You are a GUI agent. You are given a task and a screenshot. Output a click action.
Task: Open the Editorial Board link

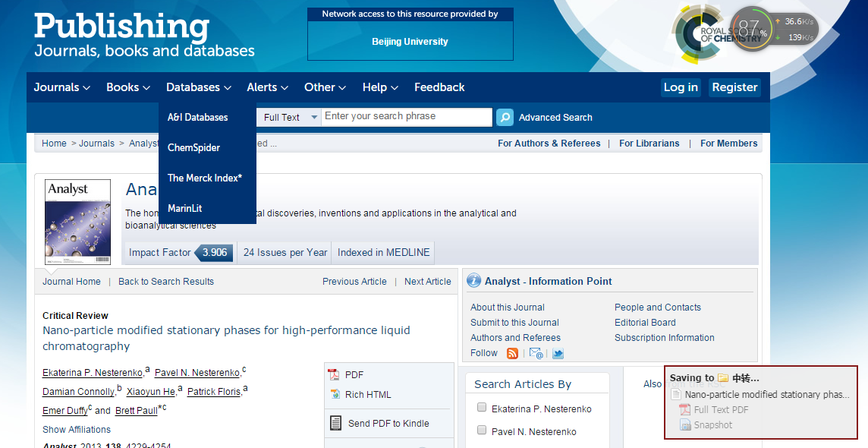pyautogui.click(x=645, y=322)
